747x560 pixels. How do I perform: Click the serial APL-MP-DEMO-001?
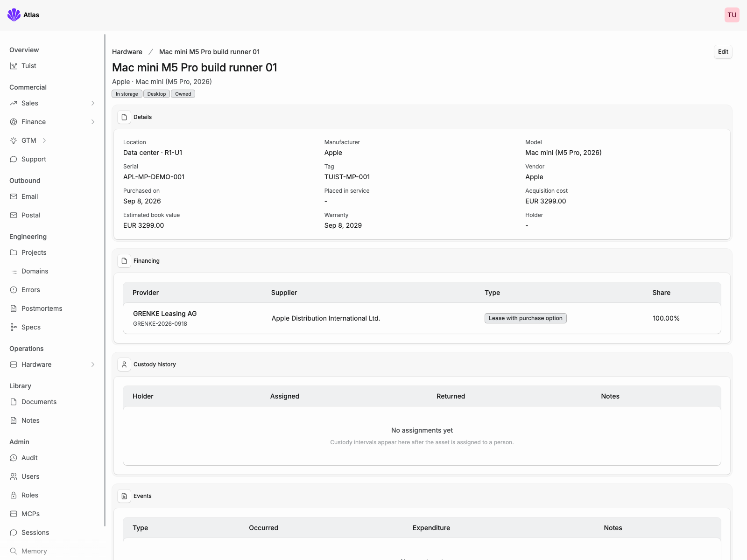pyautogui.click(x=154, y=177)
